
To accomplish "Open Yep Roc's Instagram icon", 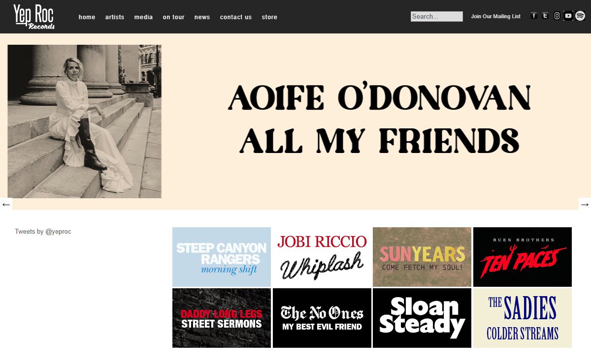I will (x=557, y=16).
